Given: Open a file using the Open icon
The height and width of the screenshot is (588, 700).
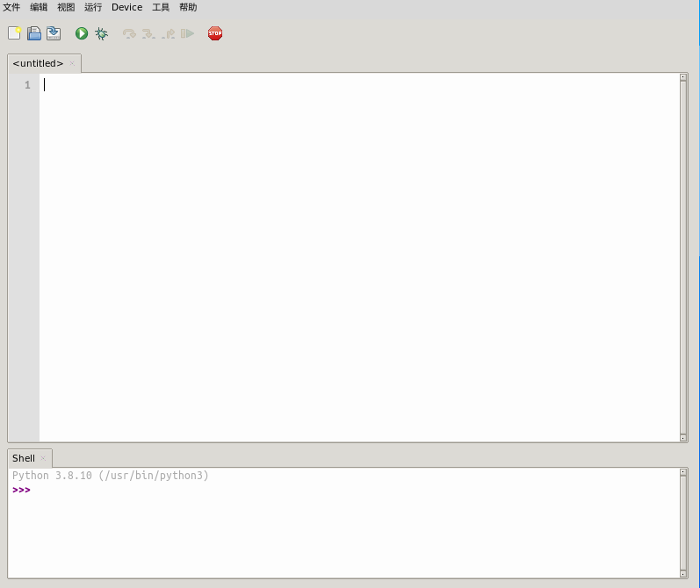Looking at the screenshot, I should coord(34,33).
